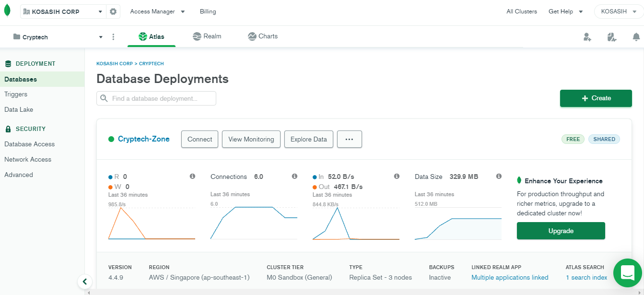
Task: Click the Inactive backups status
Action: (440, 277)
